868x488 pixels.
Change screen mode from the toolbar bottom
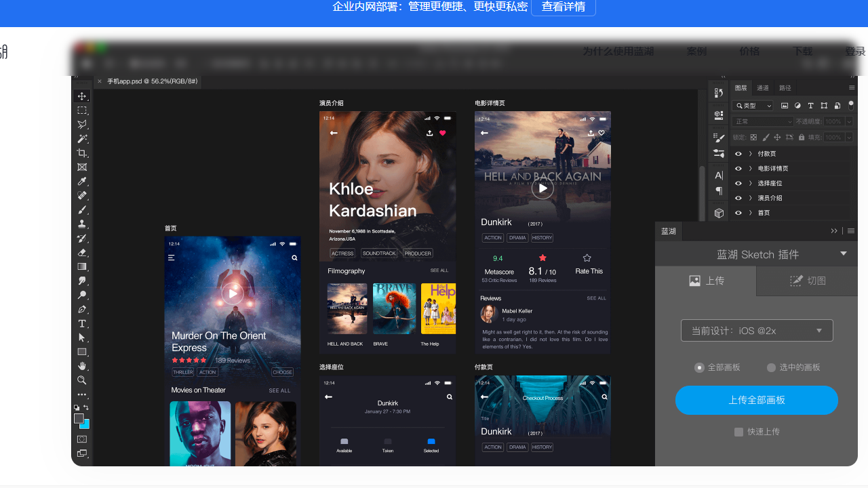[x=82, y=453]
